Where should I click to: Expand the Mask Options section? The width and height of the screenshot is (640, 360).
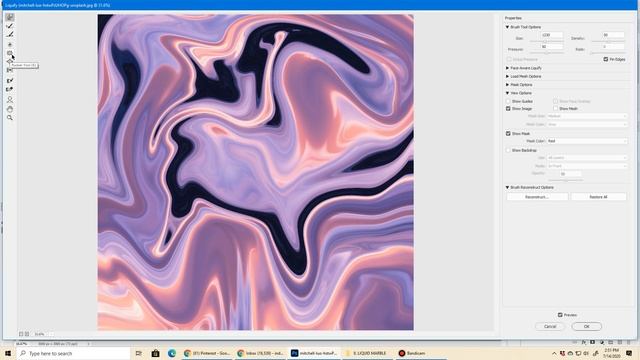tap(507, 84)
